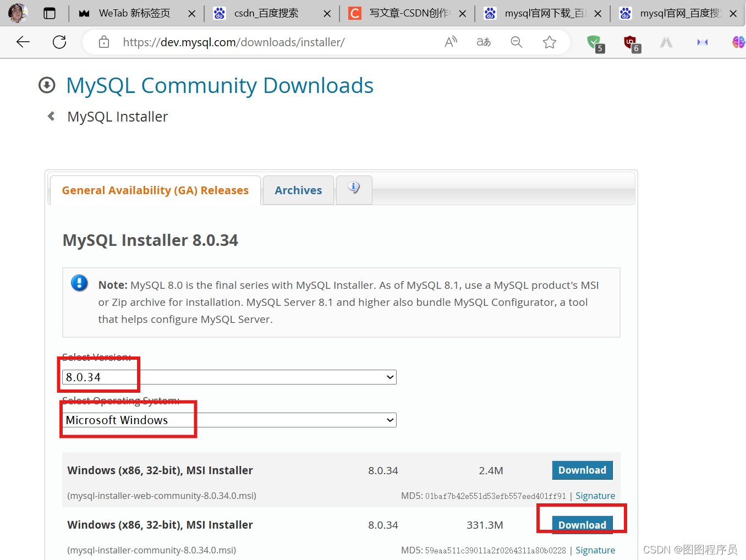The height and width of the screenshot is (560, 746).
Task: Download the 2.4M web MSI installer
Action: coord(582,470)
